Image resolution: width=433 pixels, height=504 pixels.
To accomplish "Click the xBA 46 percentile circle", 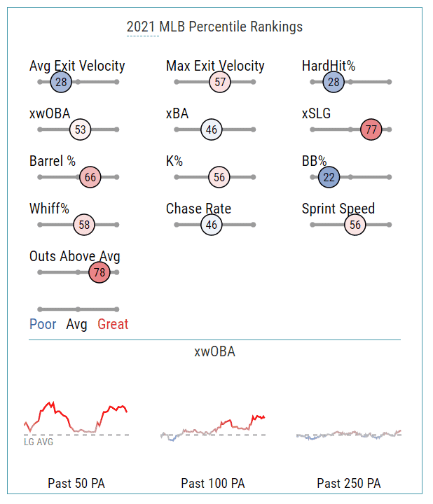I will click(212, 129).
